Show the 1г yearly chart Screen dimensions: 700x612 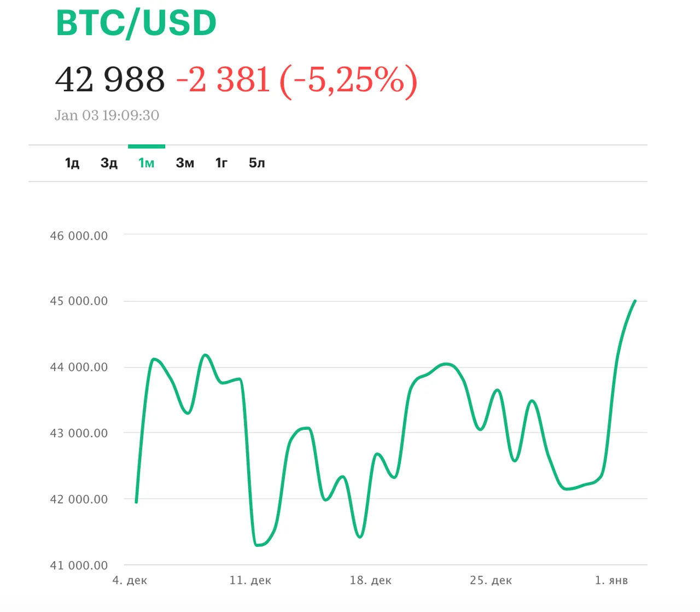click(221, 163)
